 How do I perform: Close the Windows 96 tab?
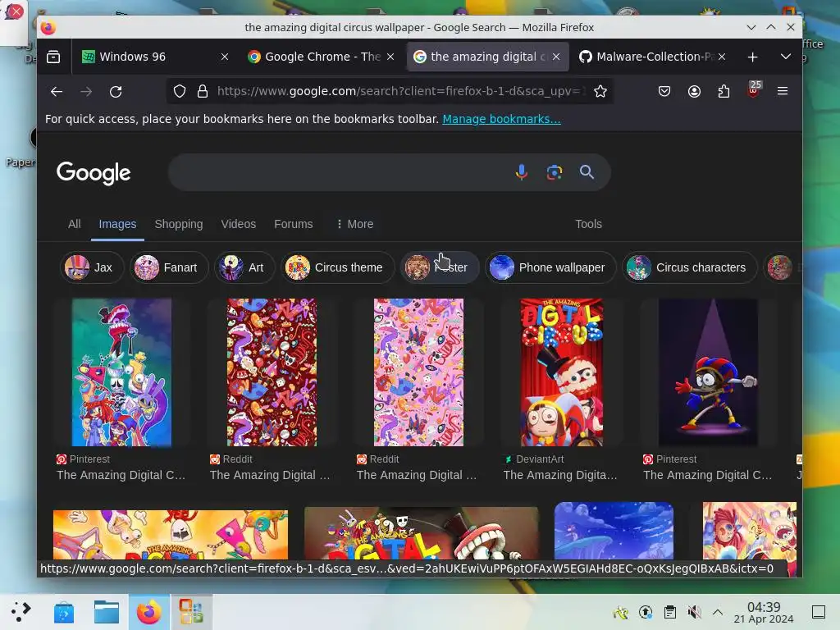pos(225,57)
